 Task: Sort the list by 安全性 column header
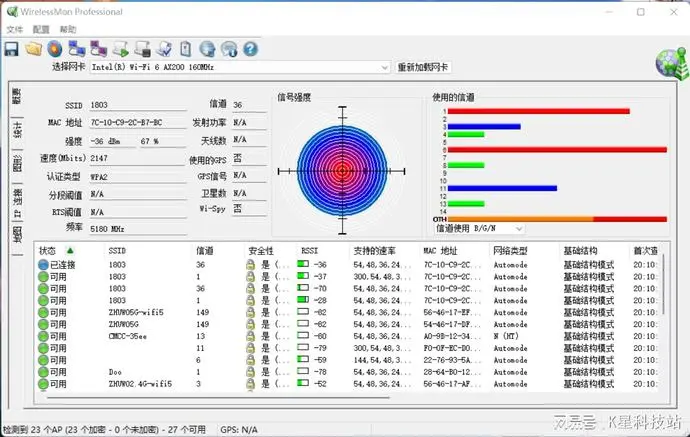(261, 250)
